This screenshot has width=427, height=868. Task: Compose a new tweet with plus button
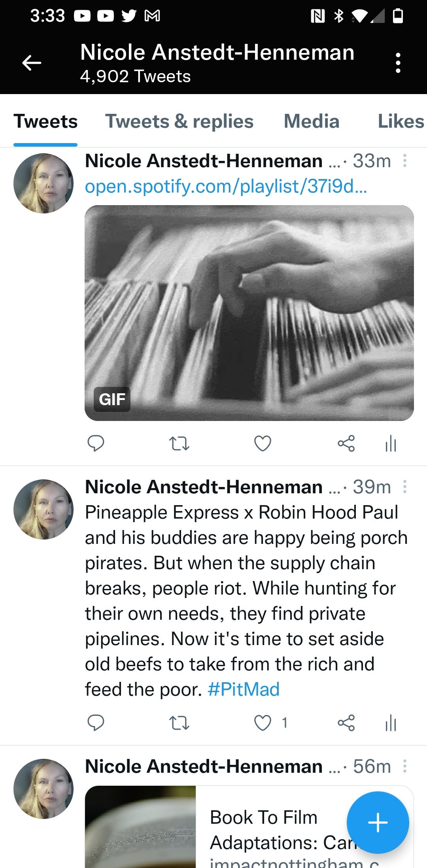(x=378, y=823)
